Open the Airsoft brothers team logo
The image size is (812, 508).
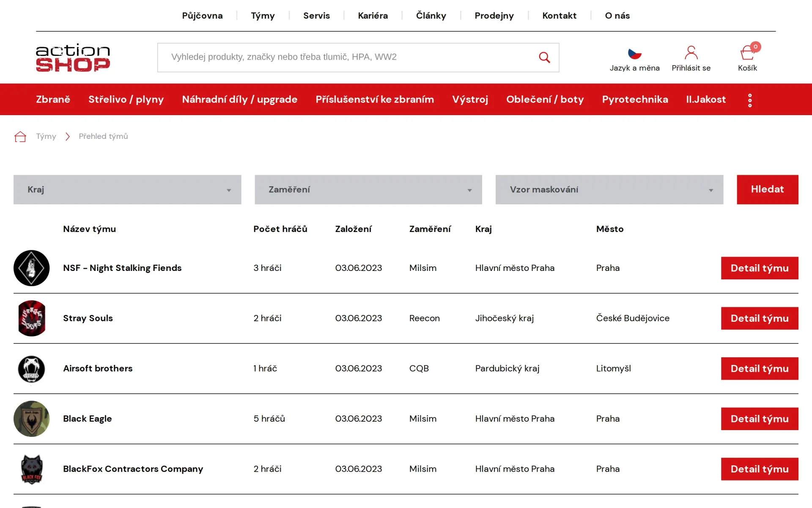coord(31,369)
